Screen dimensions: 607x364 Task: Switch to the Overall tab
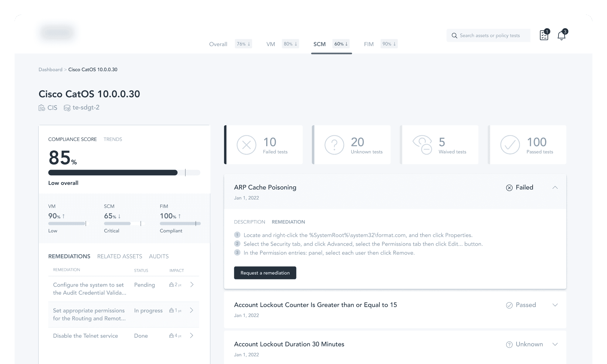(218, 44)
